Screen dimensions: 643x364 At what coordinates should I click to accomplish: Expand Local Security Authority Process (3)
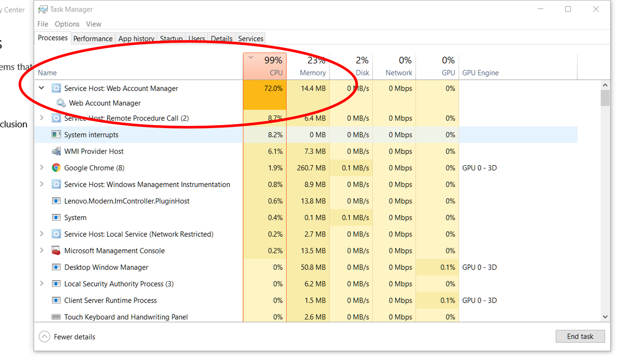(x=41, y=283)
